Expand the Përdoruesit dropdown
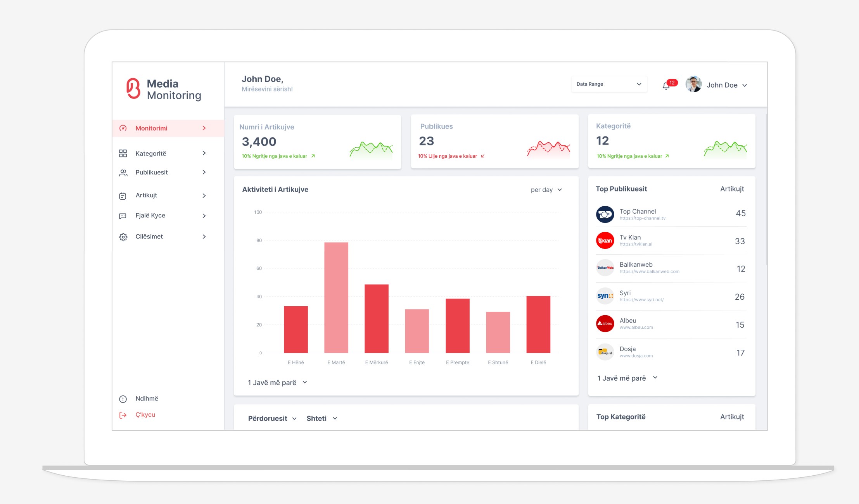859x504 pixels. pos(272,419)
